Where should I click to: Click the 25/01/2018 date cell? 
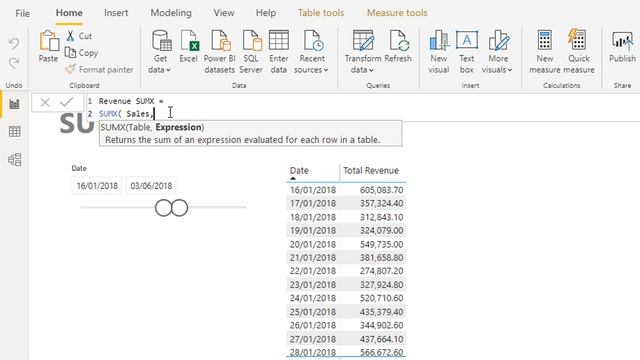pos(313,312)
